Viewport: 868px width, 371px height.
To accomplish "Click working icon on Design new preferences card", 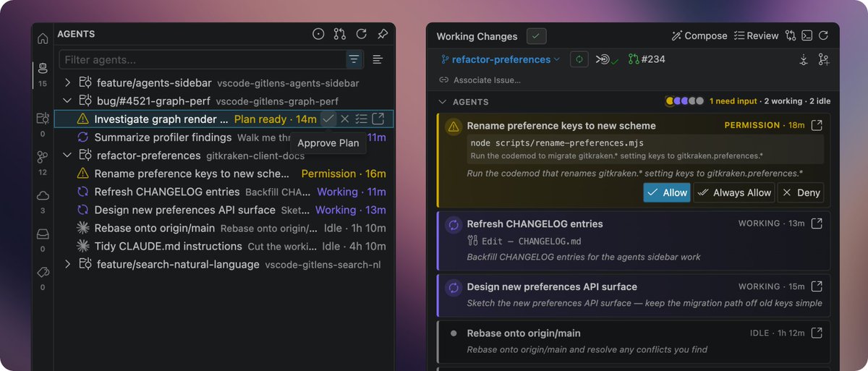I will click(454, 287).
